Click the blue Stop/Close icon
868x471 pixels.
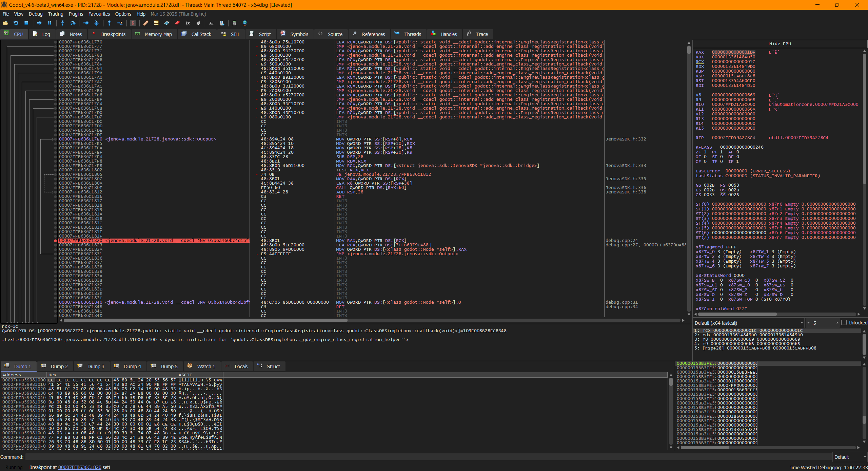point(26,23)
